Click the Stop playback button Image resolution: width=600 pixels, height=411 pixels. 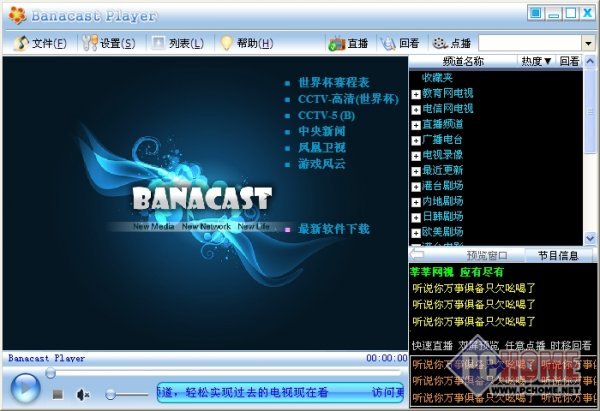(x=58, y=394)
